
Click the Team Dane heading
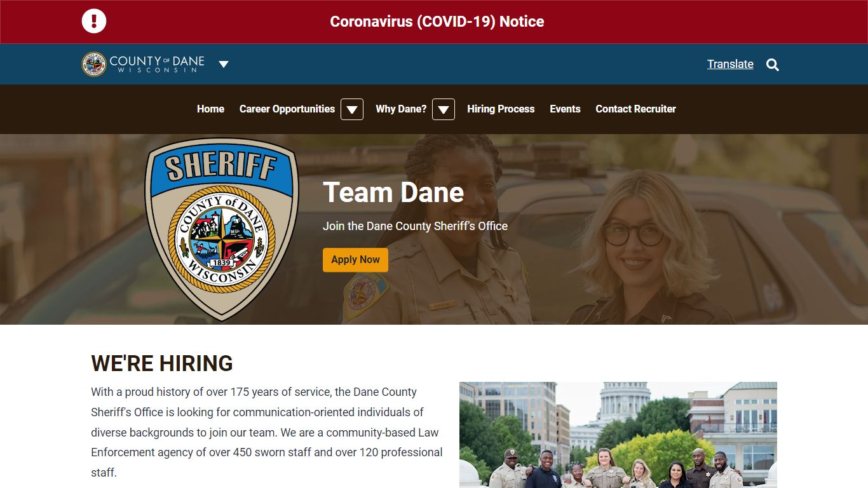tap(393, 193)
